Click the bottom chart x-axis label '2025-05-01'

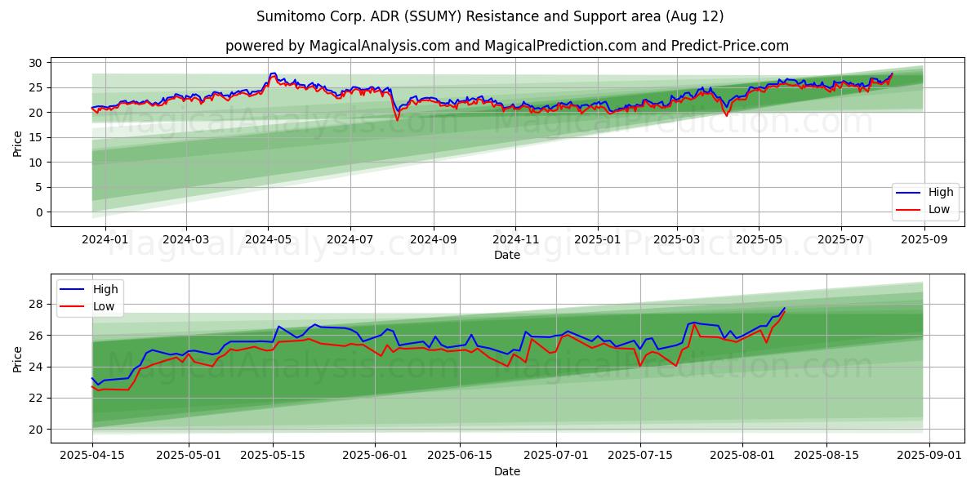pyautogui.click(x=189, y=457)
